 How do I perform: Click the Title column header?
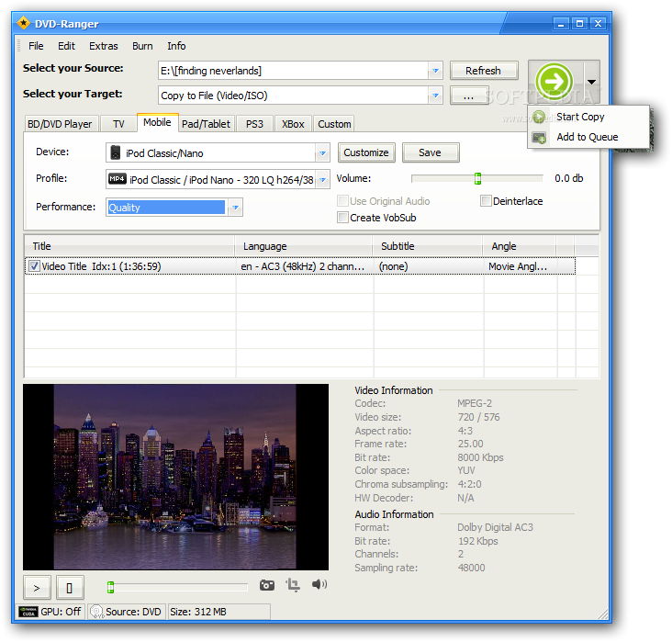coord(129,246)
